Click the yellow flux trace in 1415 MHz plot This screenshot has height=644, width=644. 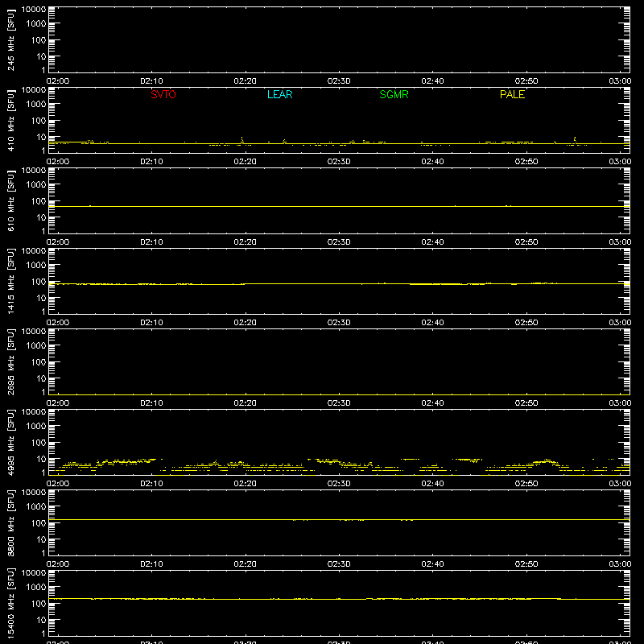coord(339,284)
